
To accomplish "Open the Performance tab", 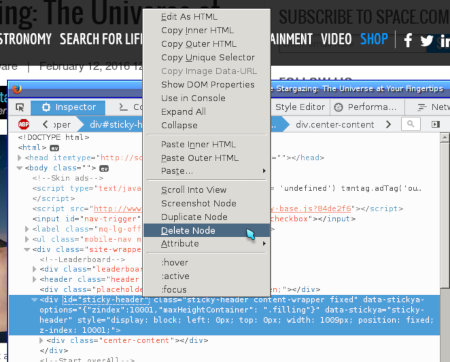I will pyautogui.click(x=366, y=107).
